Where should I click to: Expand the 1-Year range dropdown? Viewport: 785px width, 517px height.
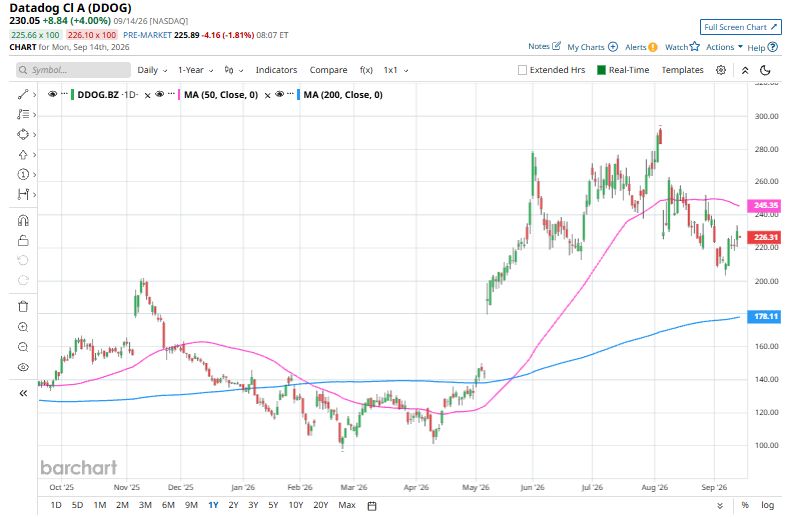(196, 70)
